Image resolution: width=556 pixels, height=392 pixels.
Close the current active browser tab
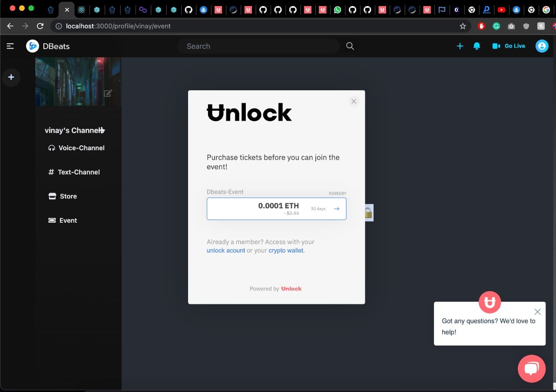pyautogui.click(x=66, y=10)
